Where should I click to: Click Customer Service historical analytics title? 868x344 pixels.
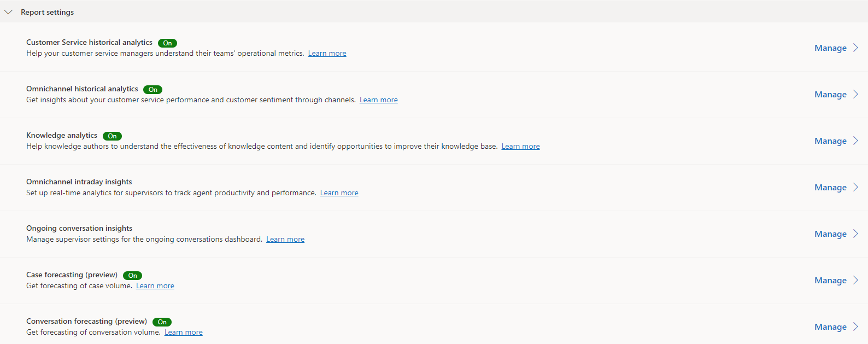tap(89, 42)
